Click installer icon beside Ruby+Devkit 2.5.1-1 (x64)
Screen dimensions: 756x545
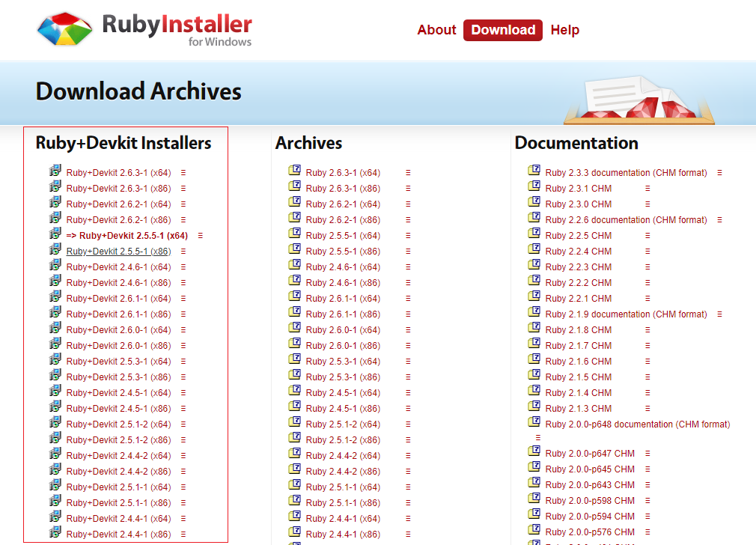click(x=55, y=484)
